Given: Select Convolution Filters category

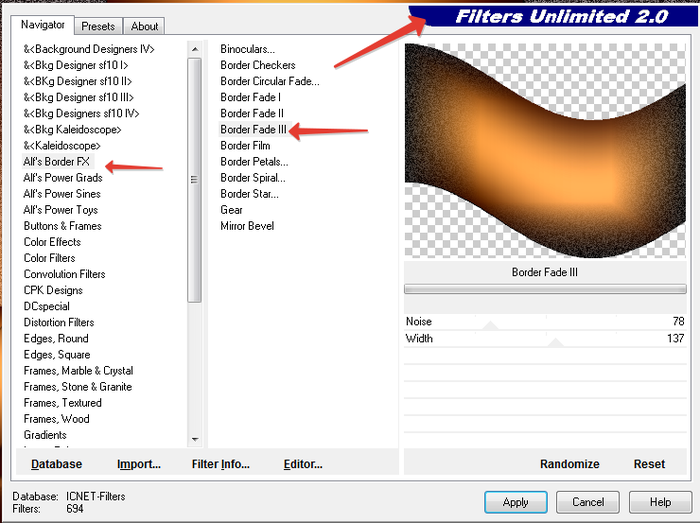Looking at the screenshot, I should click(x=65, y=274).
